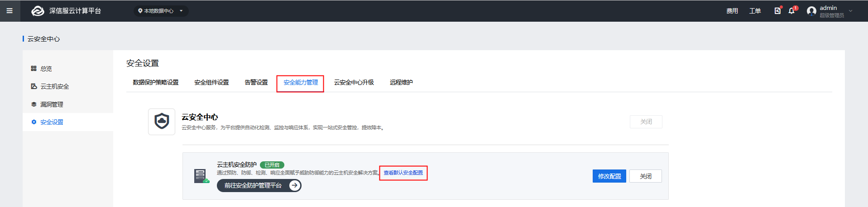This screenshot has height=207, width=868.
Task: Click the 云主机安全防护 server icon
Action: point(201,175)
